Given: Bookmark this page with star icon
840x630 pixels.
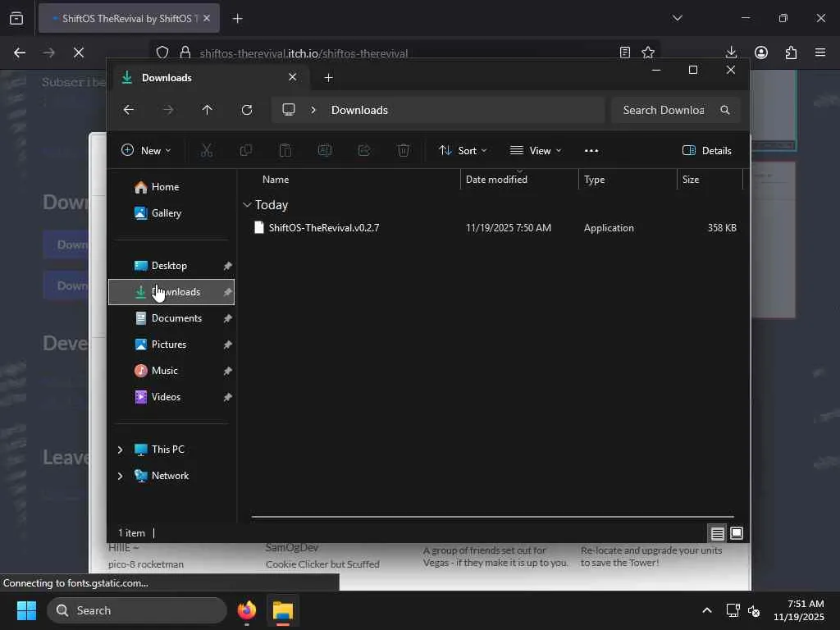Looking at the screenshot, I should pyautogui.click(x=648, y=52).
